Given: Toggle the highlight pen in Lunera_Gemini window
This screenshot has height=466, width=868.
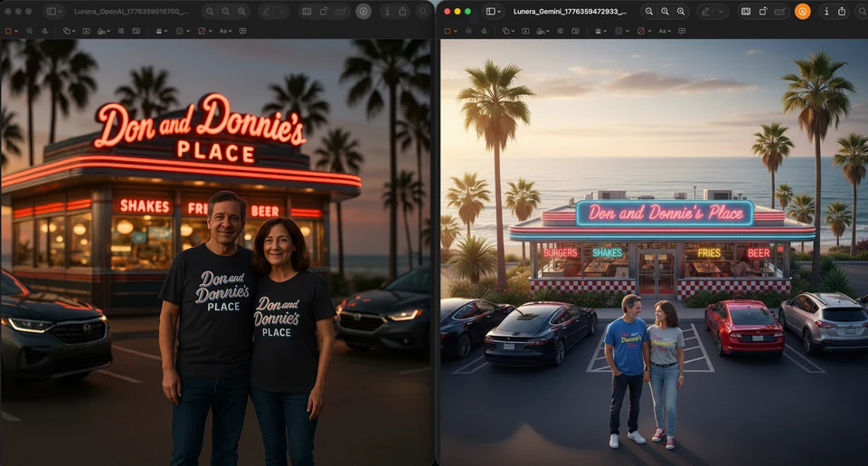Looking at the screenshot, I should 705,11.
